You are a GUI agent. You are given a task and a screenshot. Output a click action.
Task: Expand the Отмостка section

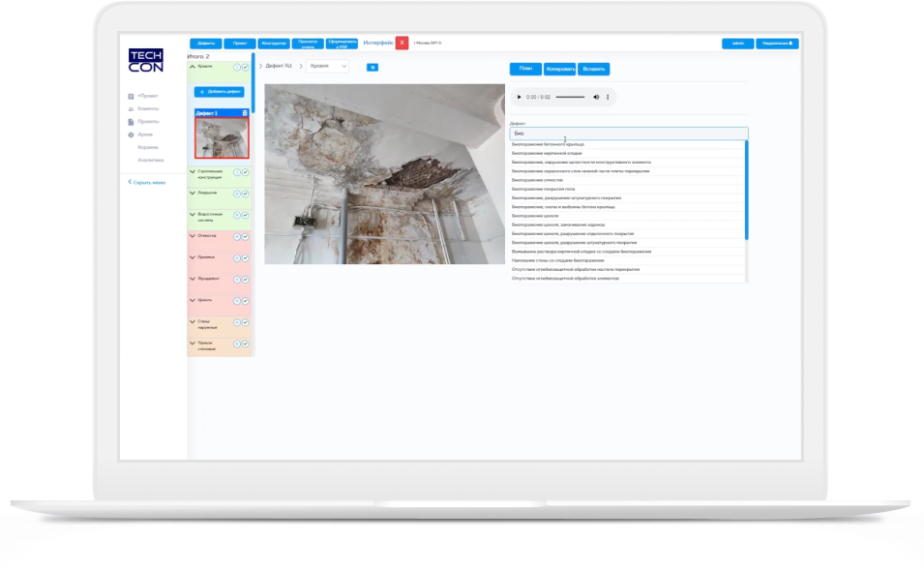tap(193, 236)
